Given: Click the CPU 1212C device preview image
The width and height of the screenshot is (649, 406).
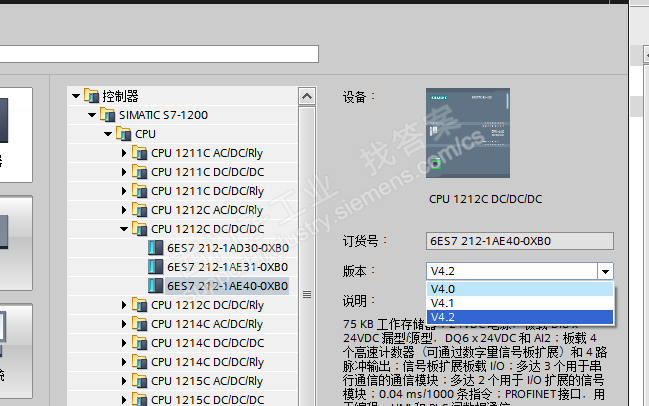Looking at the screenshot, I should (x=468, y=133).
